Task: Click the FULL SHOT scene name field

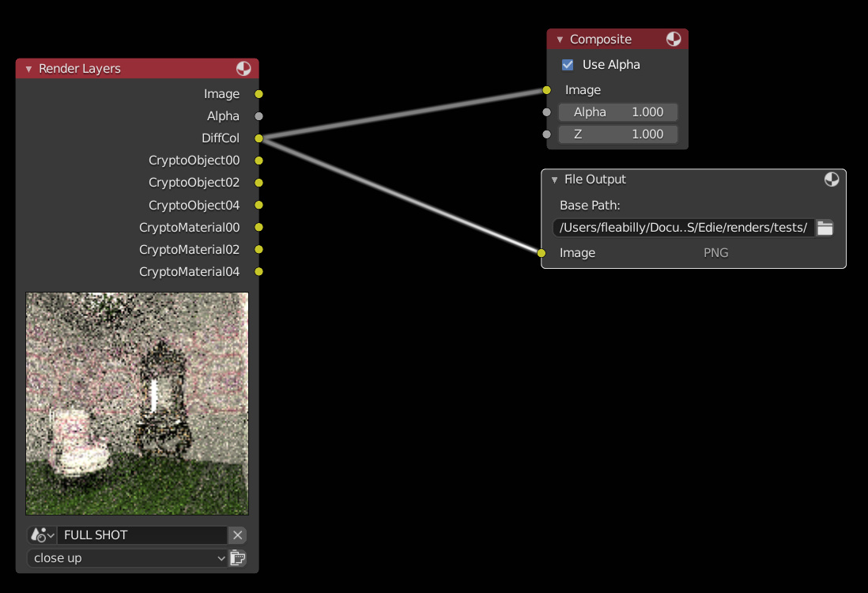Action: (142, 534)
